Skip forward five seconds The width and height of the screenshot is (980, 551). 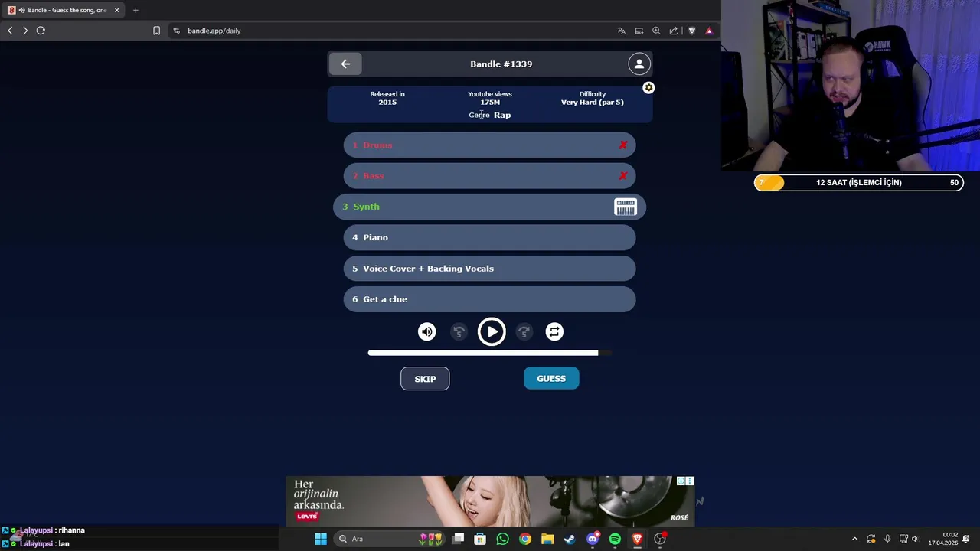[524, 332]
